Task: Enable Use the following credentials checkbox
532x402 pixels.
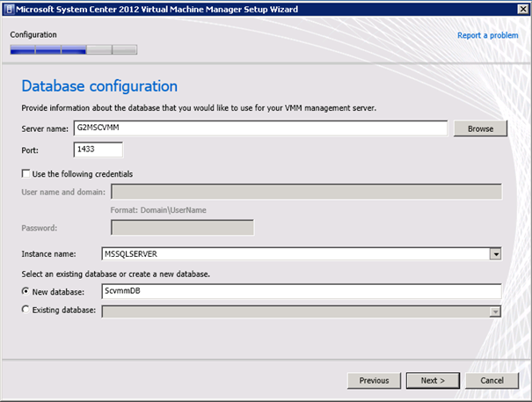Action: [x=26, y=173]
